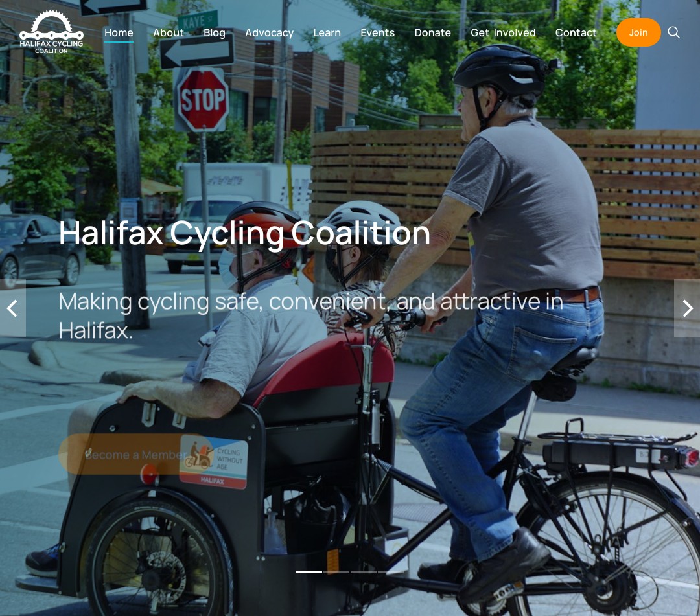This screenshot has height=616, width=700.
Task: Open the Events page
Action: (x=378, y=32)
